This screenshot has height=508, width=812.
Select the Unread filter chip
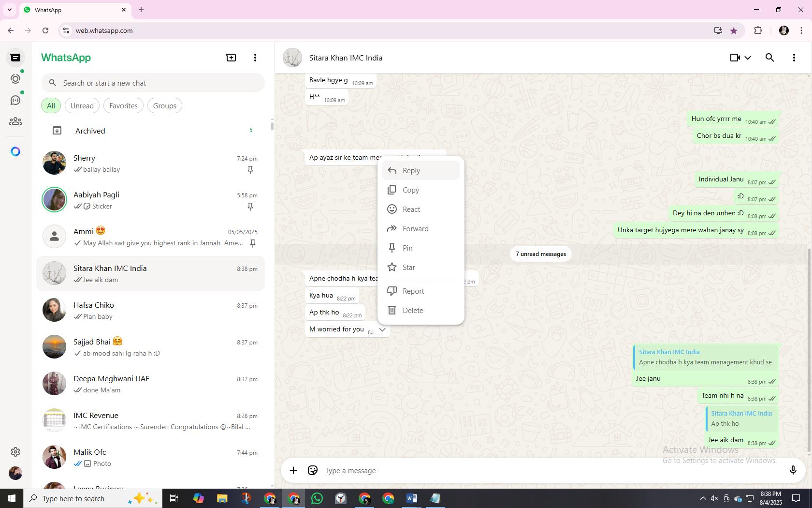click(x=82, y=106)
